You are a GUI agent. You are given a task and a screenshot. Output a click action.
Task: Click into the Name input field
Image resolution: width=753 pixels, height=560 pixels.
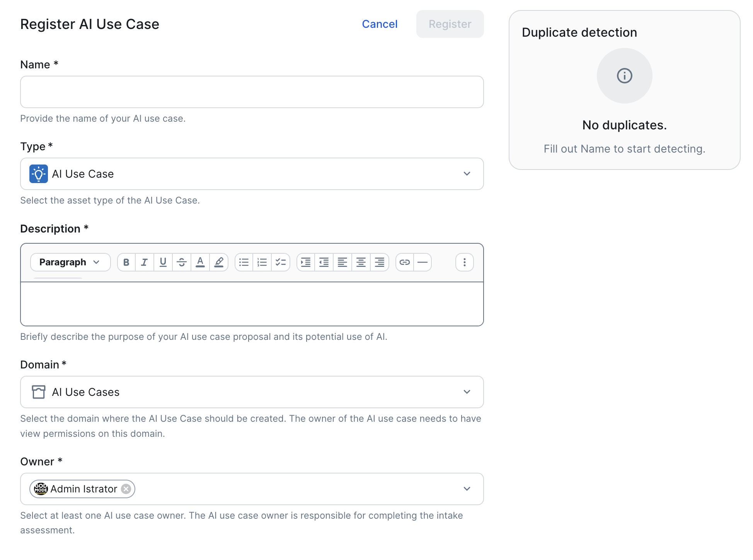(252, 92)
